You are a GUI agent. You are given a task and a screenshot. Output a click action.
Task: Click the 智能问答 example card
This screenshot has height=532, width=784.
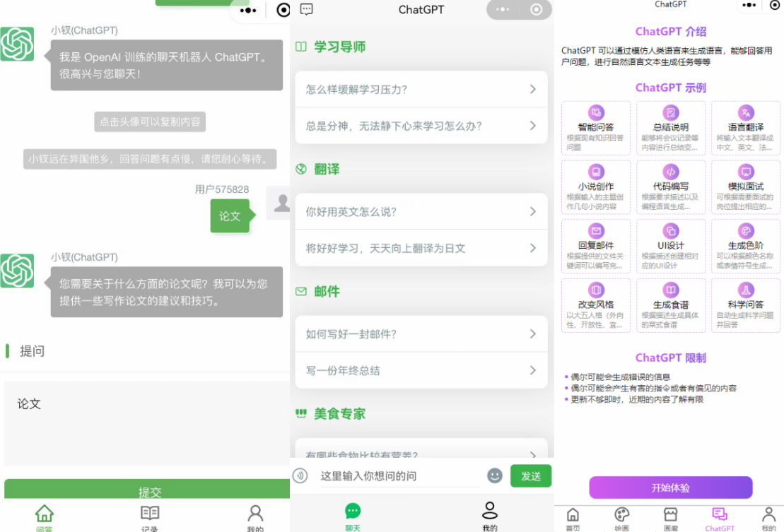[595, 128]
